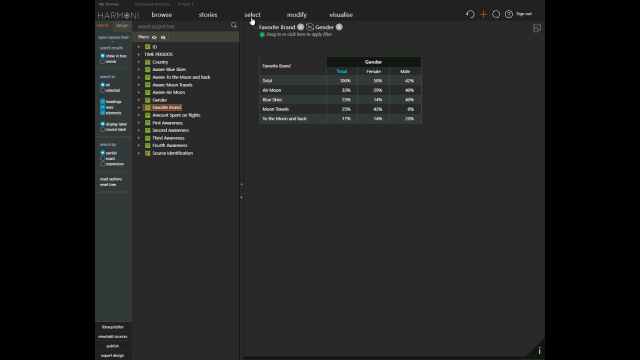Click the green add filter plus icon
Screen dimensions: 640x360
coord(262,35)
